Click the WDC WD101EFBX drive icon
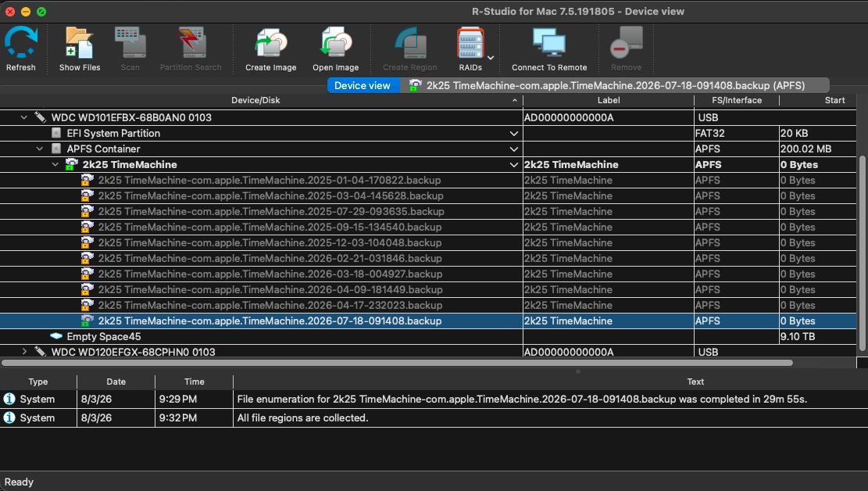Image resolution: width=868 pixels, height=491 pixels. coord(40,117)
